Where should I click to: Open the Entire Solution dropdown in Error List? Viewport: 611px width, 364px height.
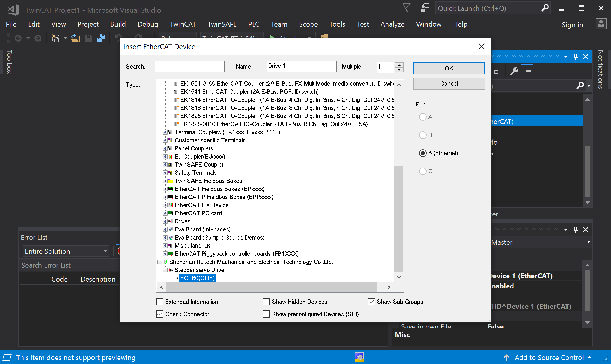coord(66,251)
